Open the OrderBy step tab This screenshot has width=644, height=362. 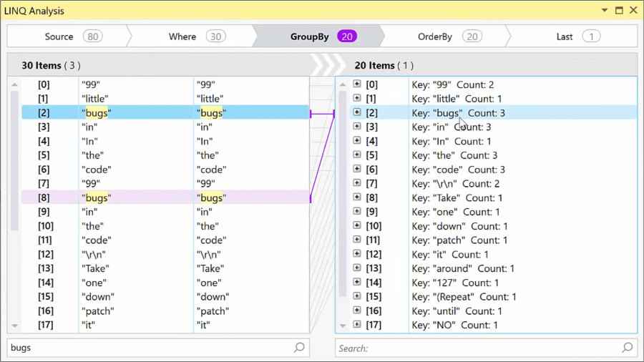pyautogui.click(x=444, y=36)
